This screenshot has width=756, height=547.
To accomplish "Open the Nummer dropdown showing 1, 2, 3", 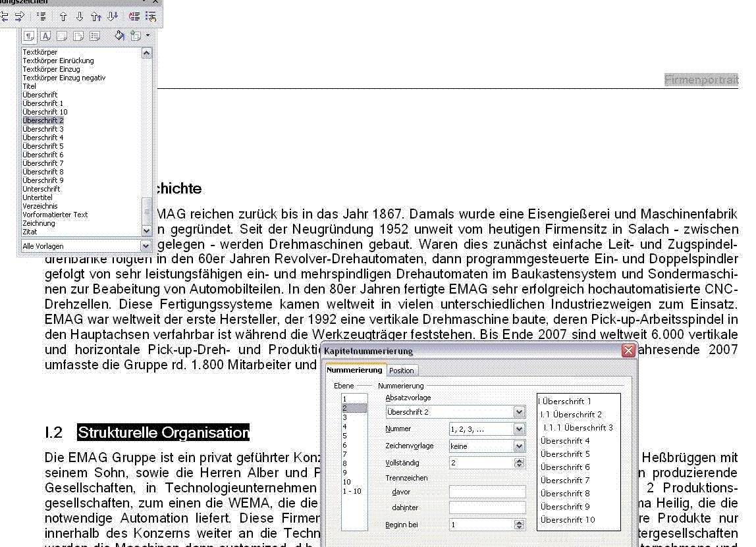I will (x=520, y=429).
